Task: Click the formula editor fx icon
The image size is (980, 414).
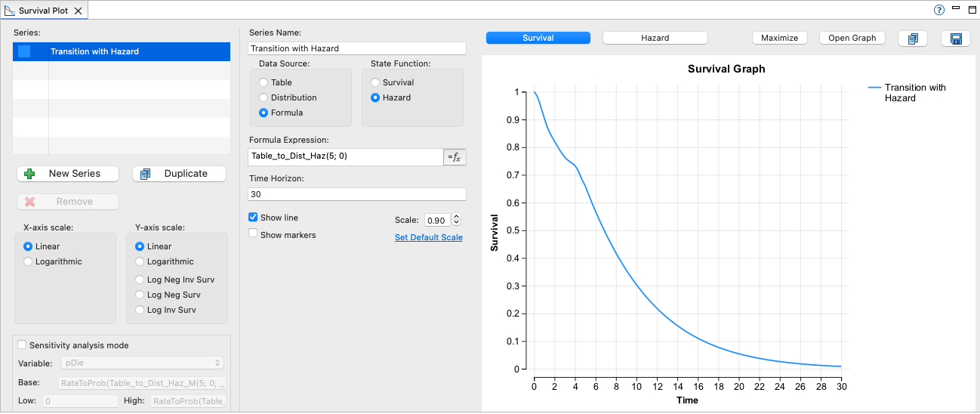Action: point(455,157)
